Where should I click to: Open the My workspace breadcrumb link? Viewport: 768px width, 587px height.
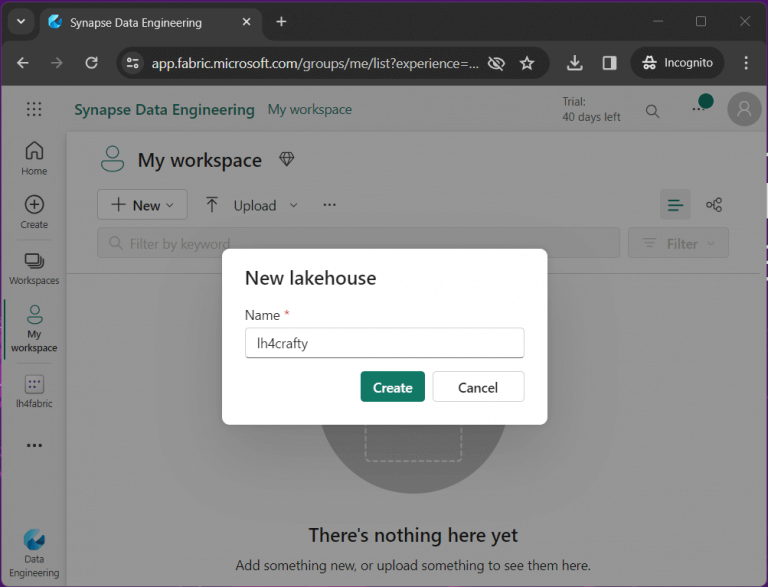[310, 110]
